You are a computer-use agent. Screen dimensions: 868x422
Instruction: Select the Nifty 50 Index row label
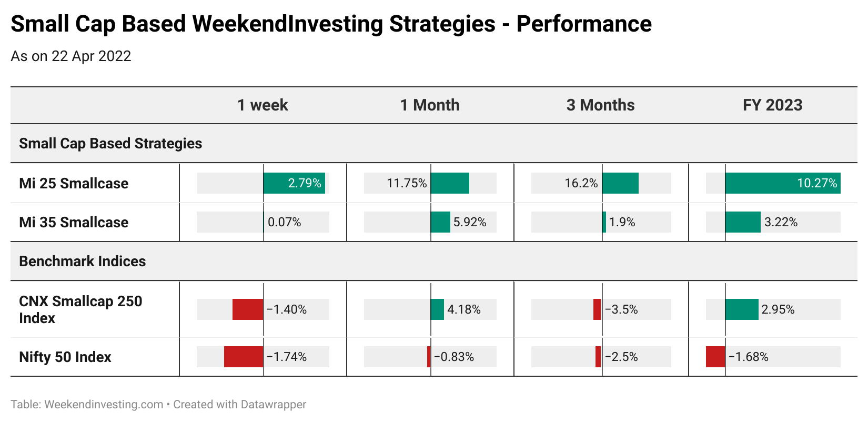click(x=65, y=357)
